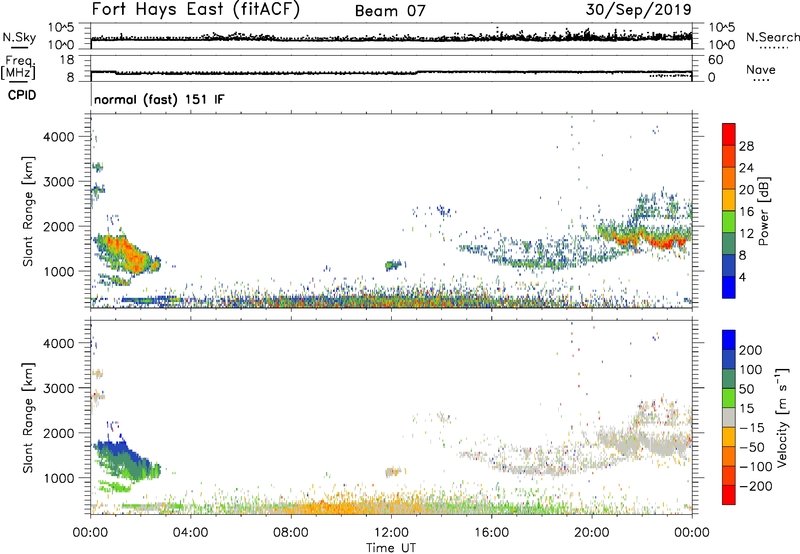This screenshot has height=554, width=800.
Task: Click the blue Power colorbar segment below 4
Action: 729,287
